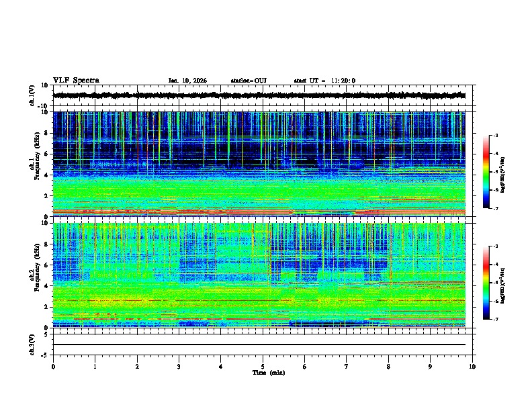Viewport: 532px width, 411px height.
Task: Click ch.2 frequency axis tick "6"
Action: click(46, 265)
